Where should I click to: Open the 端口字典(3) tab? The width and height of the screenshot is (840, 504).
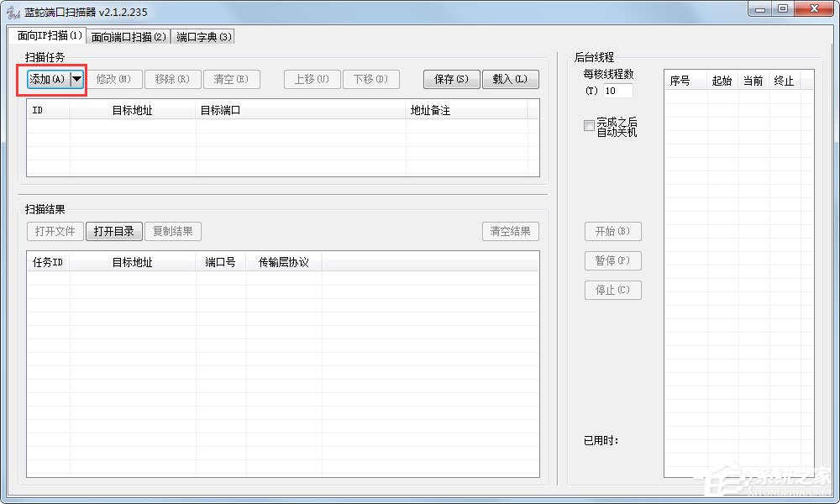[x=203, y=37]
